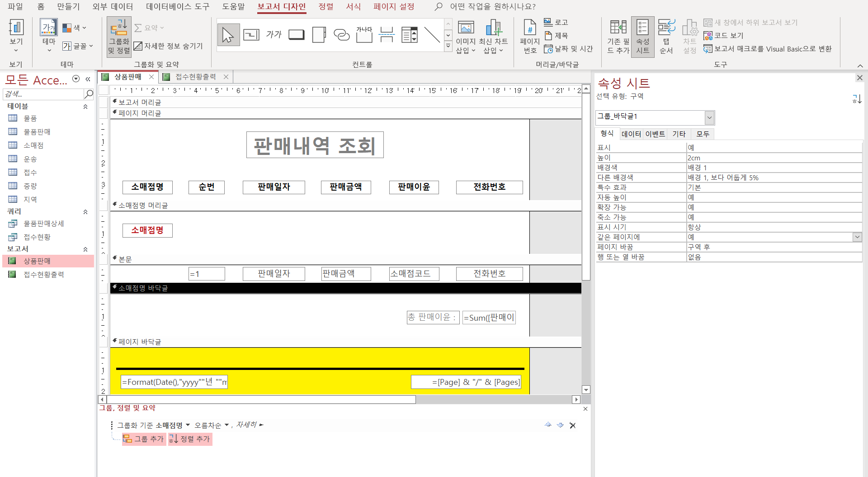The width and height of the screenshot is (868, 477).
Task: Open the Tab Order tool
Action: click(x=666, y=37)
